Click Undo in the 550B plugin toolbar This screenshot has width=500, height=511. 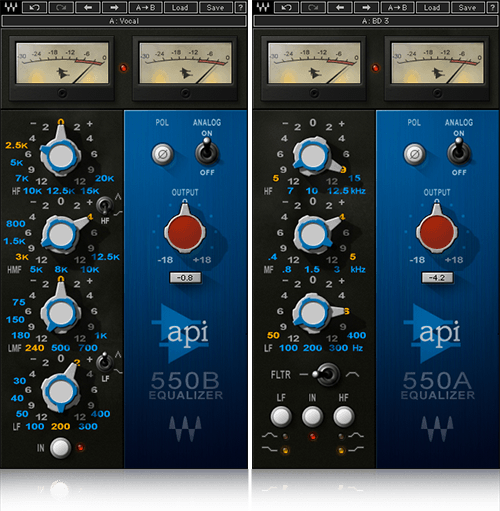pos(34,7)
